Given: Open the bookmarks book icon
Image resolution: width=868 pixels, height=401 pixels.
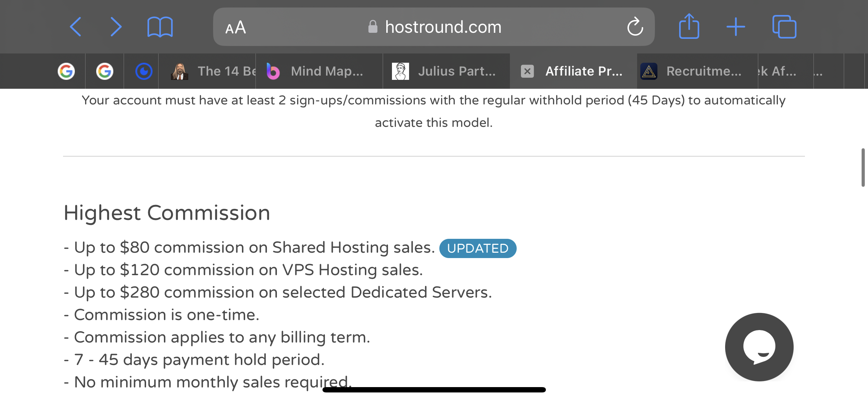Looking at the screenshot, I should [160, 27].
